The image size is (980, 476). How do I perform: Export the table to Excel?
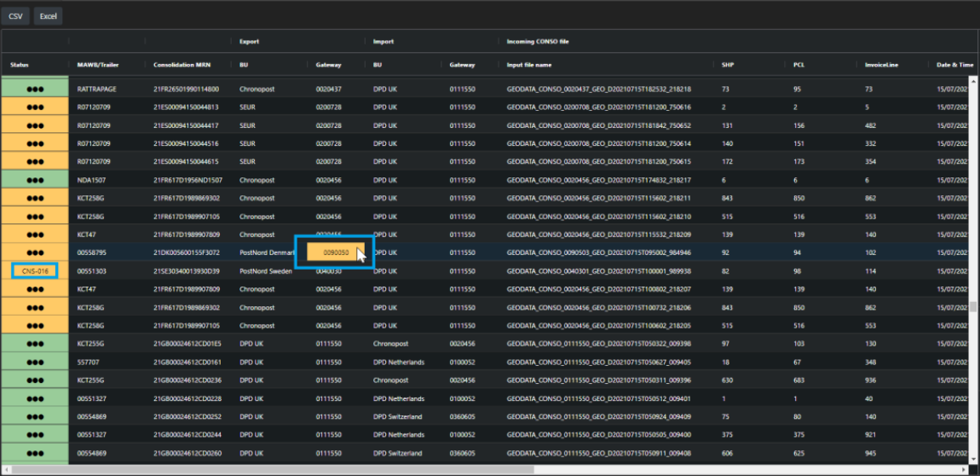(x=49, y=15)
